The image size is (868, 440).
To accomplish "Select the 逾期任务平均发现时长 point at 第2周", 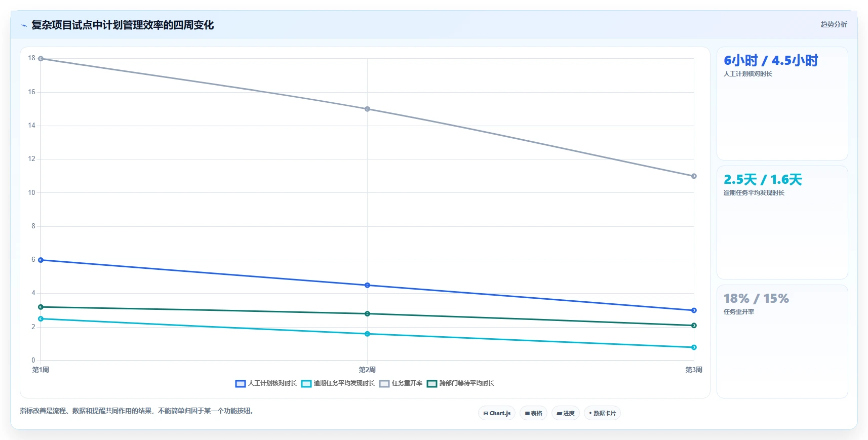I will pyautogui.click(x=368, y=334).
